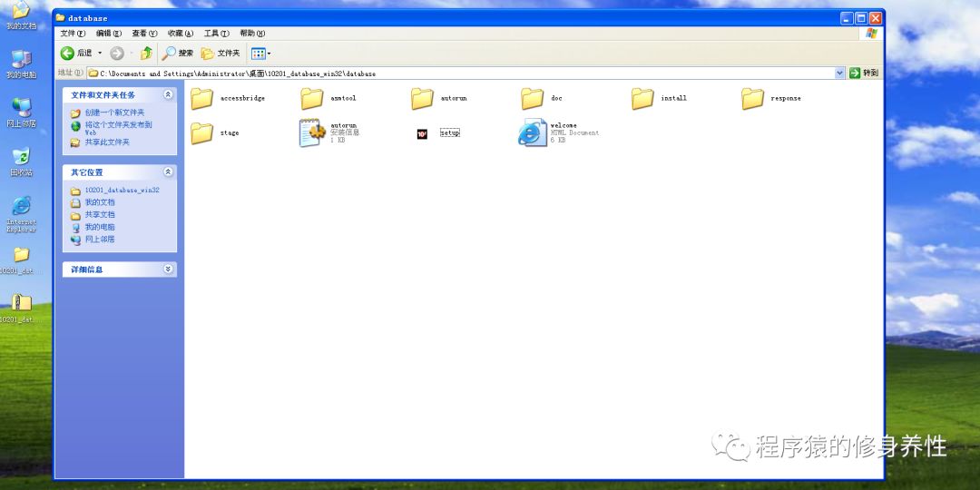Select the welcome HTML document icon
The height and width of the screenshot is (490, 980).
(533, 132)
